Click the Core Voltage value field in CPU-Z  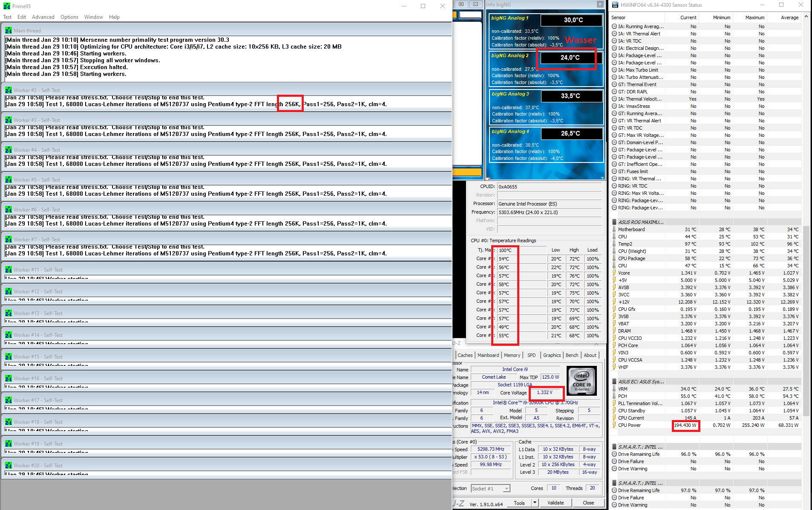pos(544,392)
